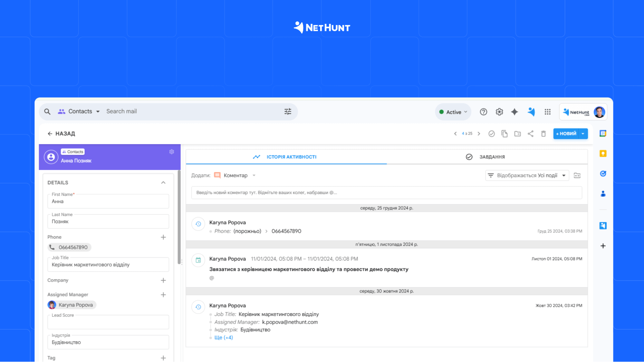Move record to folder icon
Image resolution: width=644 pixels, height=362 pixels.
click(x=517, y=134)
